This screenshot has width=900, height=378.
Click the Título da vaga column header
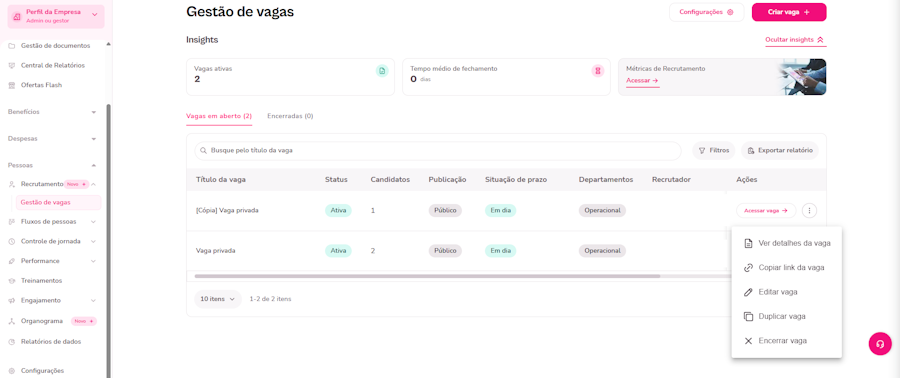[221, 180]
